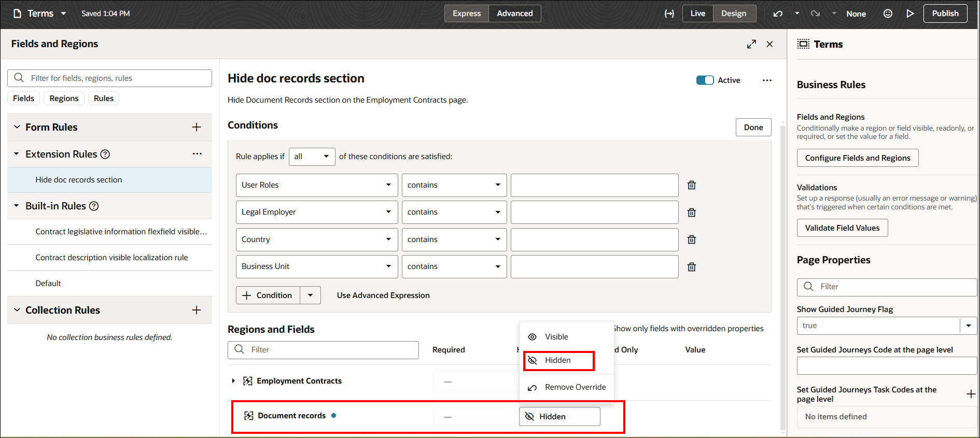Open the Legal Employer attribute dropdown
The image size is (980, 438).
click(x=317, y=212)
